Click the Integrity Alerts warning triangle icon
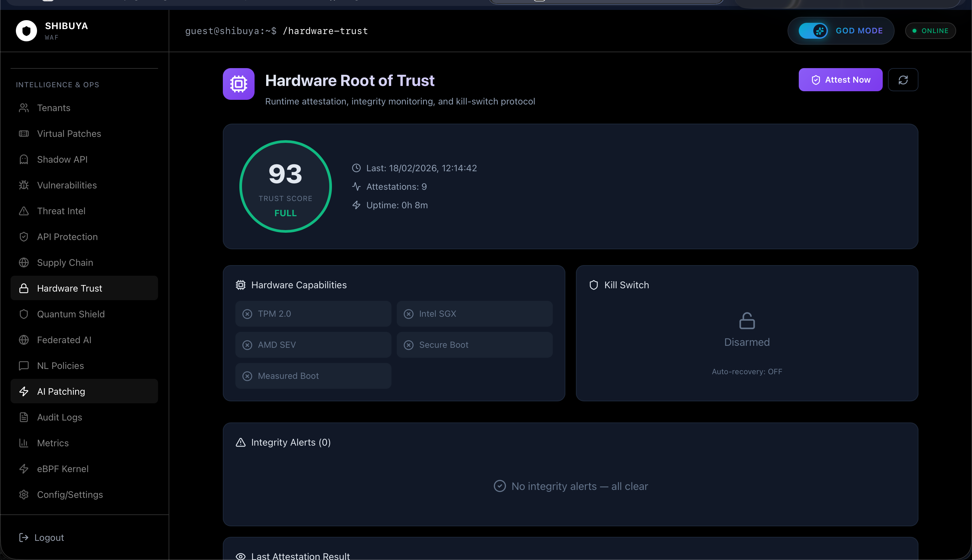Image resolution: width=972 pixels, height=560 pixels. coord(240,442)
